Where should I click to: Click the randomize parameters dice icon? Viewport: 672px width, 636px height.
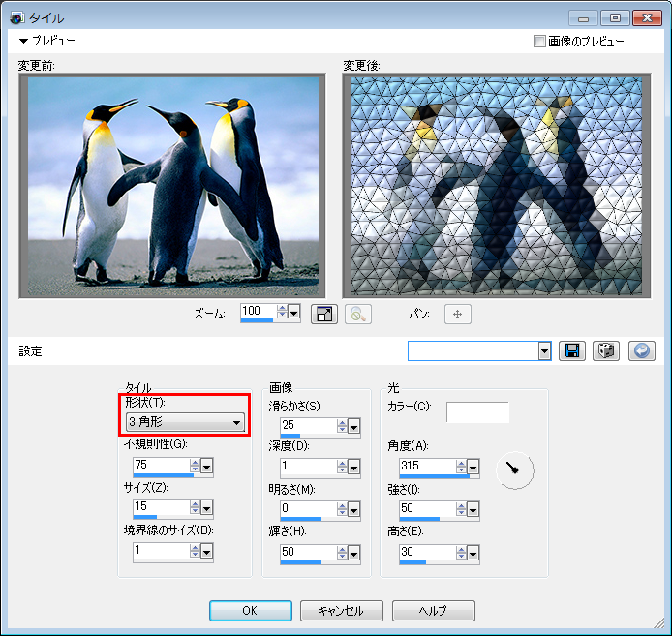pyautogui.click(x=605, y=351)
